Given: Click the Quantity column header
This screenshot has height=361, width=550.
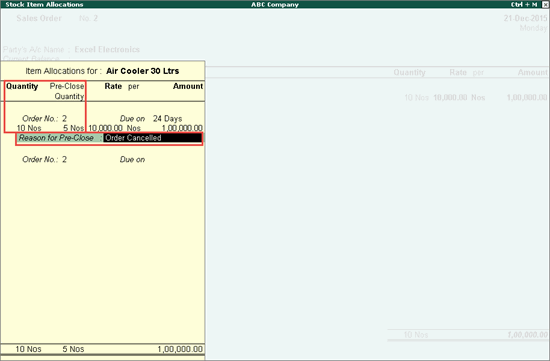Looking at the screenshot, I should [22, 86].
